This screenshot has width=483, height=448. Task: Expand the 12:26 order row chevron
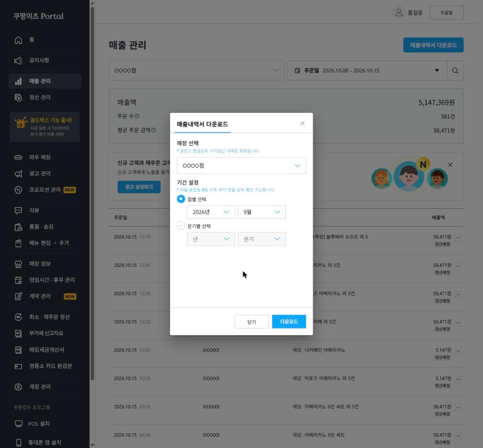pyautogui.click(x=458, y=294)
